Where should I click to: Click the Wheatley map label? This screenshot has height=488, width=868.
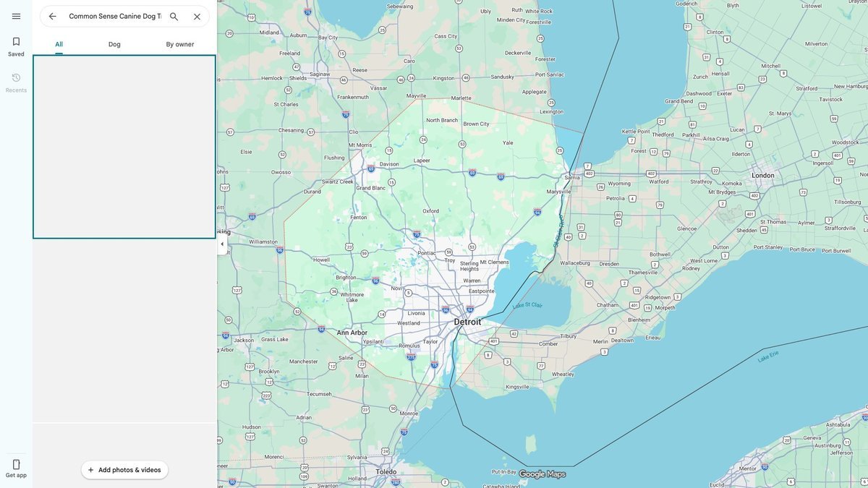point(563,374)
